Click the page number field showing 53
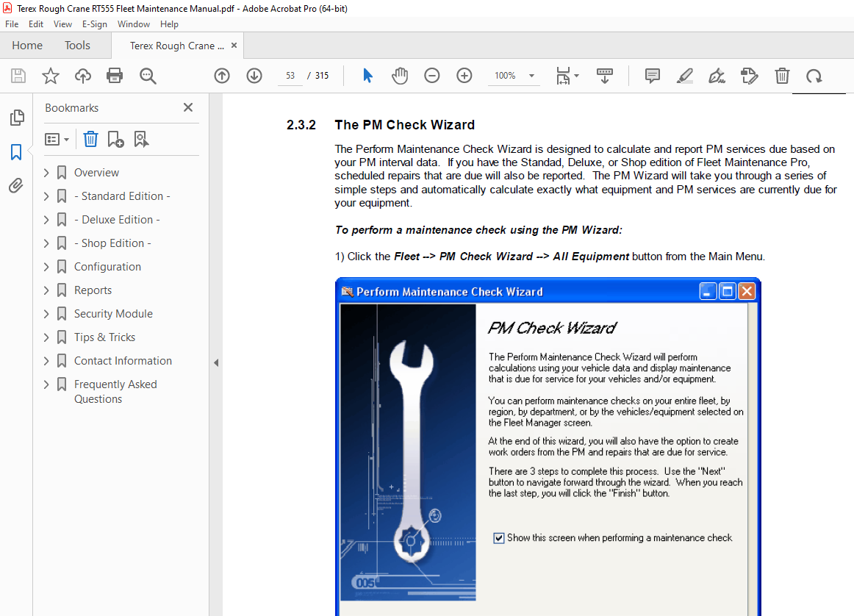The image size is (854, 616). point(290,76)
